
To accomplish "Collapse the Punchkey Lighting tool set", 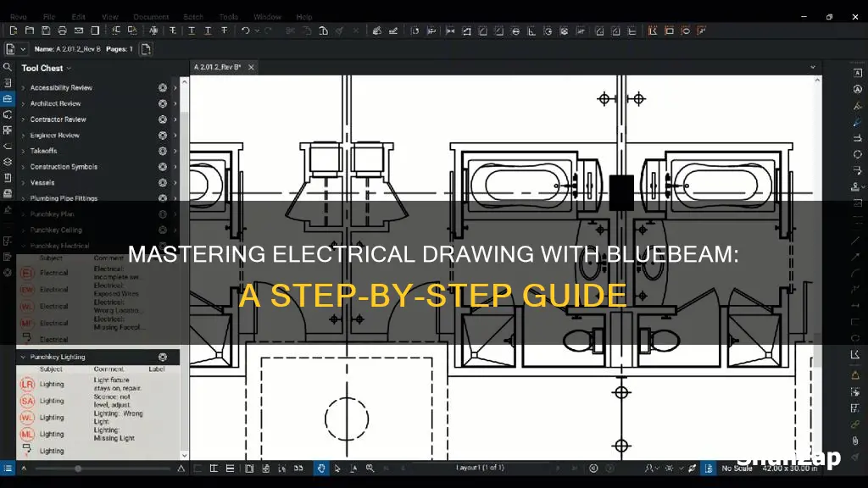I will point(23,357).
